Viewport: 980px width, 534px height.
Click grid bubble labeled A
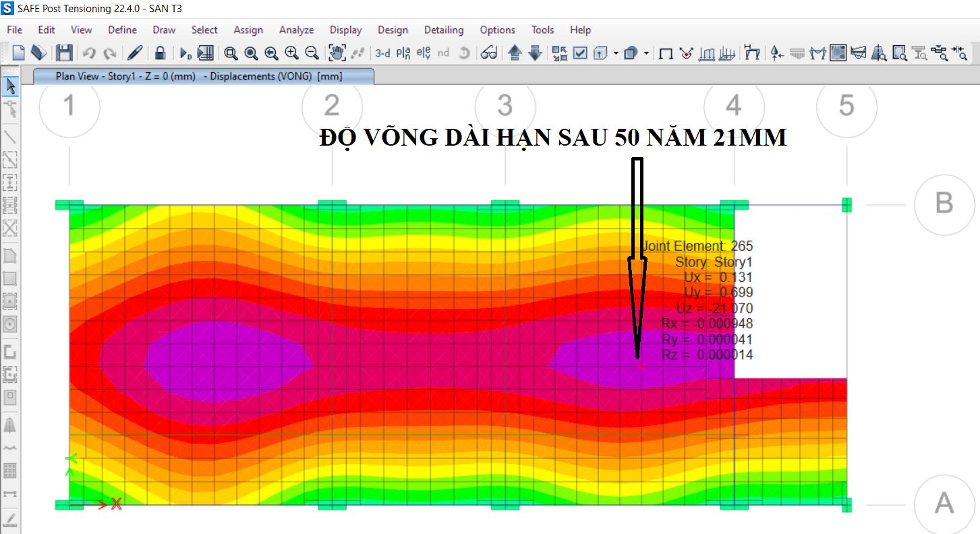(x=944, y=504)
